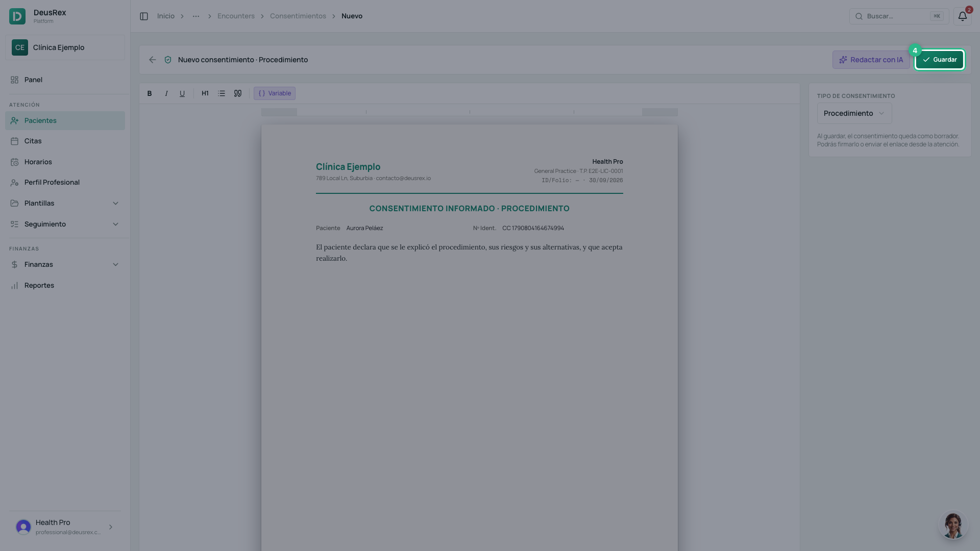Open Reportes in sidebar
Viewport: 980px width, 551px height.
[65, 285]
